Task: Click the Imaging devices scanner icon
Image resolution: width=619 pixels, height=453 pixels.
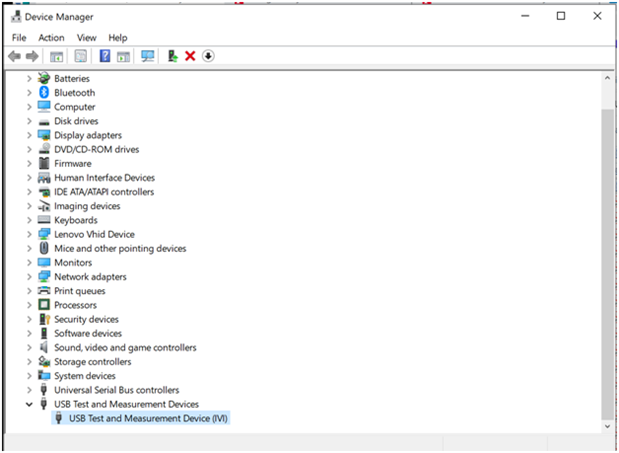Action: click(44, 206)
